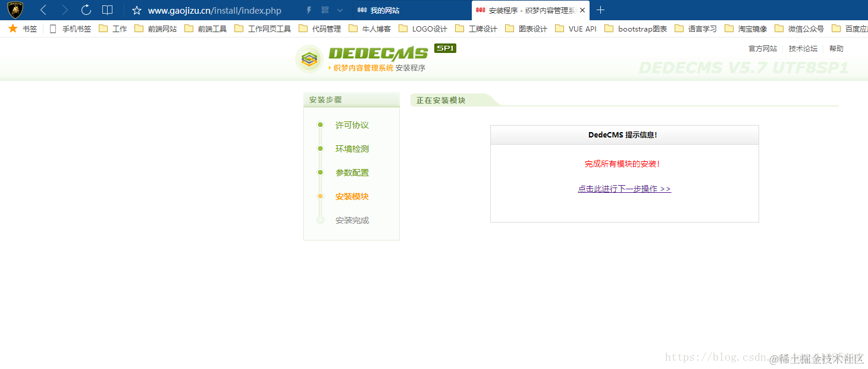
Task: Select the 安装程序 tab
Action: coord(531,10)
